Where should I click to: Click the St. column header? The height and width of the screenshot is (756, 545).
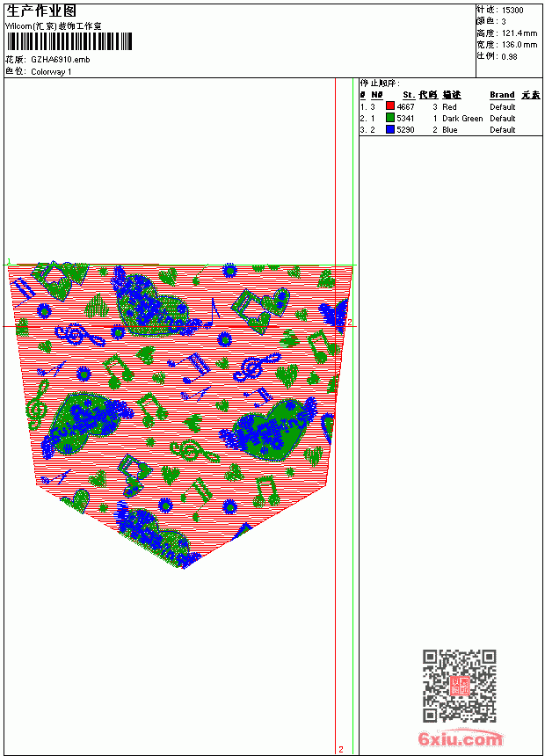pos(409,95)
